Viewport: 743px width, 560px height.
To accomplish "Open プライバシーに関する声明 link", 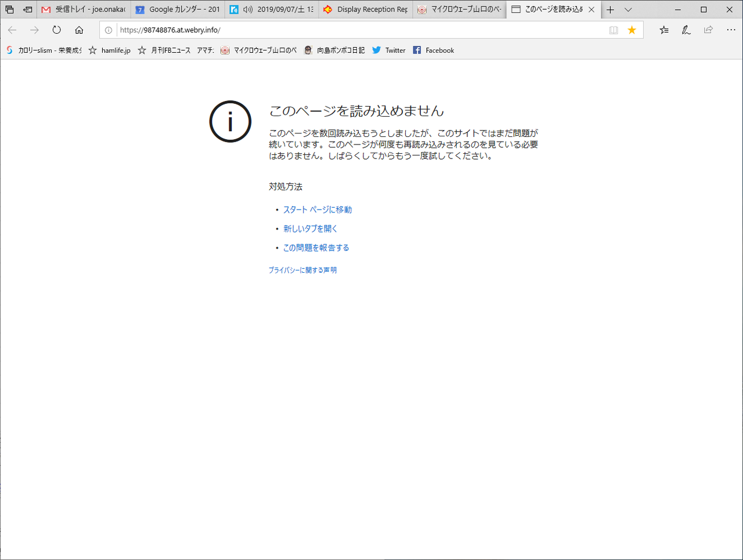I will [x=302, y=270].
